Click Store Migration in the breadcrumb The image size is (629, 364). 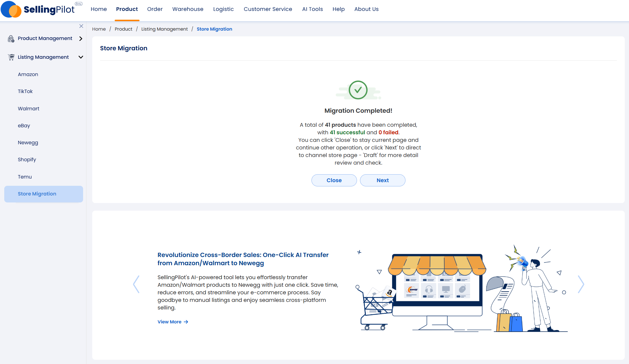(214, 29)
